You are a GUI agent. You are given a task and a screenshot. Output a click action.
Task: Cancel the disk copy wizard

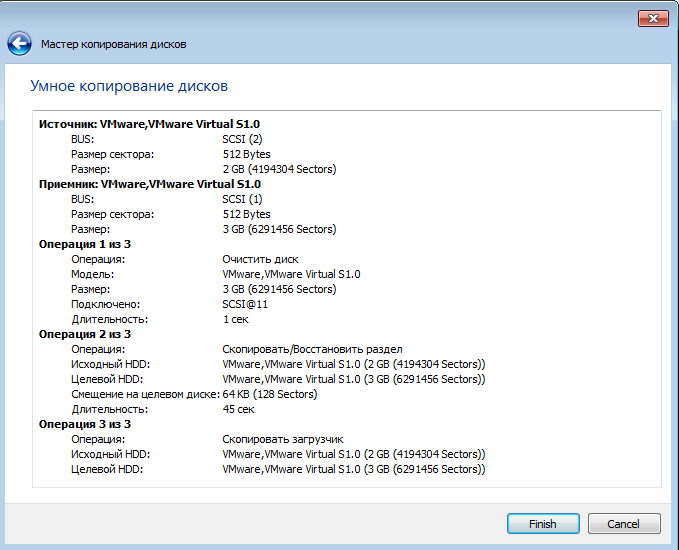pos(624,524)
